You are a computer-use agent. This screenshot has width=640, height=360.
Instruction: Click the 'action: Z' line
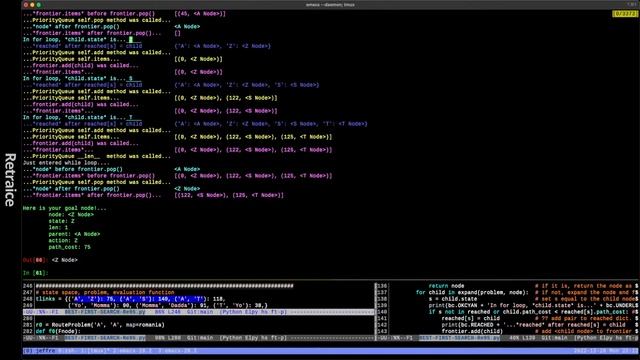63,241
